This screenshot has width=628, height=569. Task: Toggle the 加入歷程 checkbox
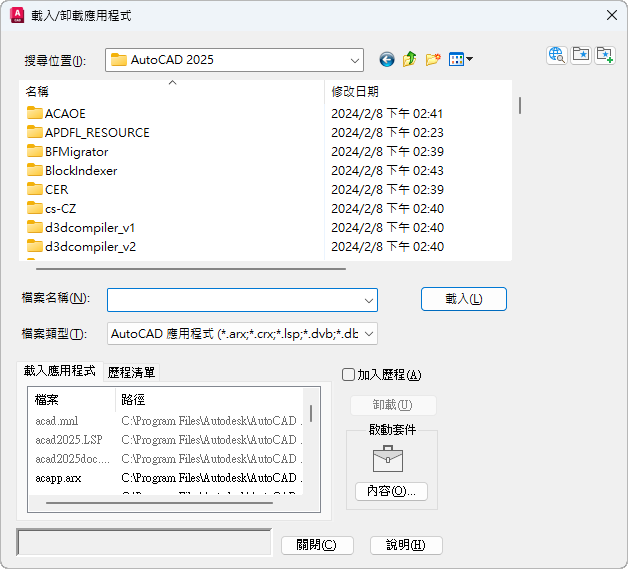pyautogui.click(x=348, y=375)
